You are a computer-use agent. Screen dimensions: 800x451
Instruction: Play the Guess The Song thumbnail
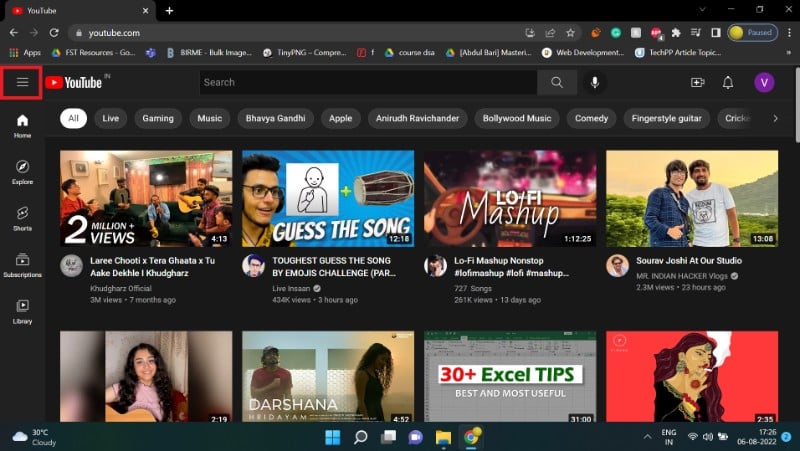click(328, 198)
